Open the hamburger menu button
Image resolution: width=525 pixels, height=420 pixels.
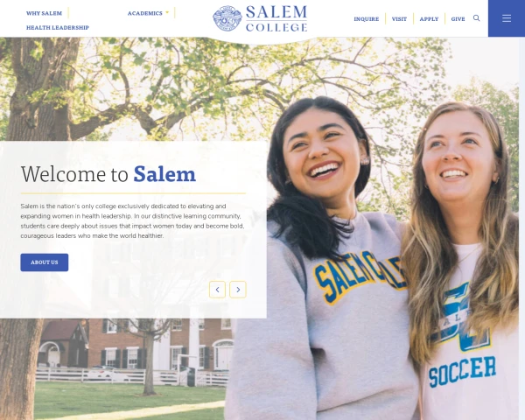tap(507, 18)
